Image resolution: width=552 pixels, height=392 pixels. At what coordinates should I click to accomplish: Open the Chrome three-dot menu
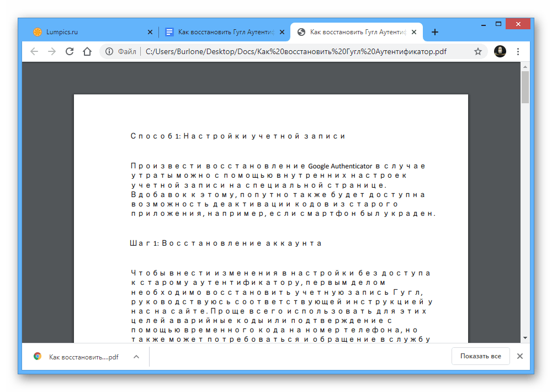[518, 51]
